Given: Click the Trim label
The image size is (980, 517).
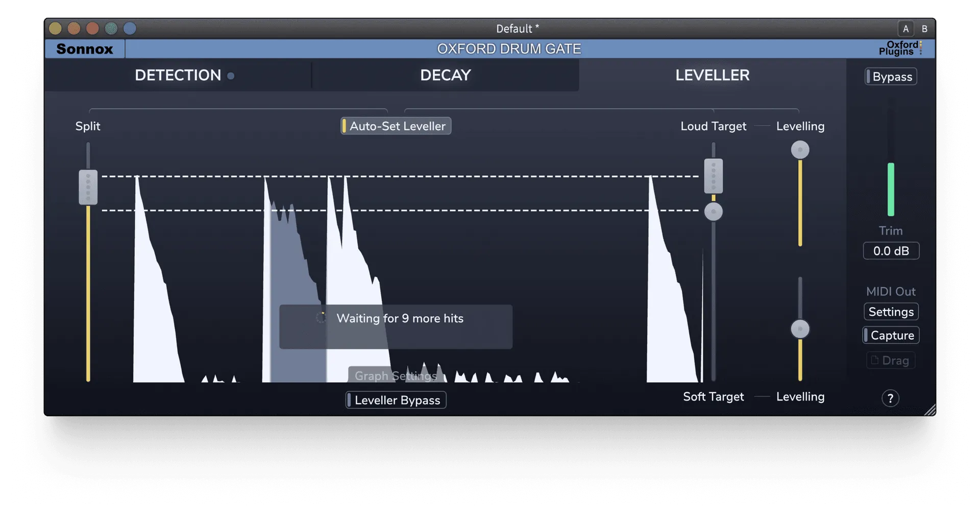Looking at the screenshot, I should pos(891,231).
